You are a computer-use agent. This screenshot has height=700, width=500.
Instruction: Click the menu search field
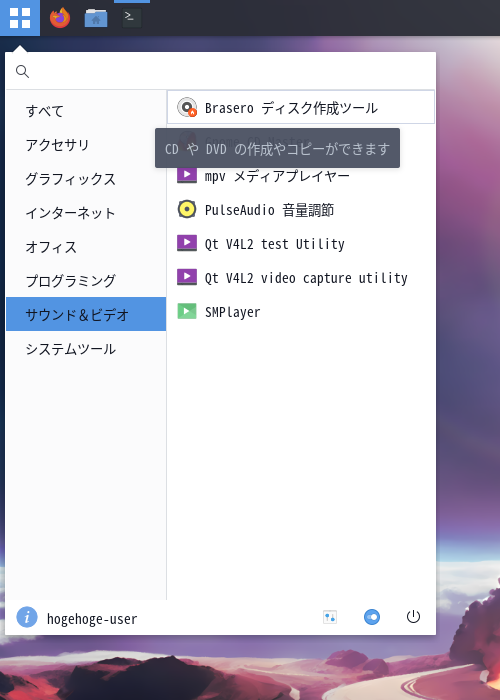point(221,71)
